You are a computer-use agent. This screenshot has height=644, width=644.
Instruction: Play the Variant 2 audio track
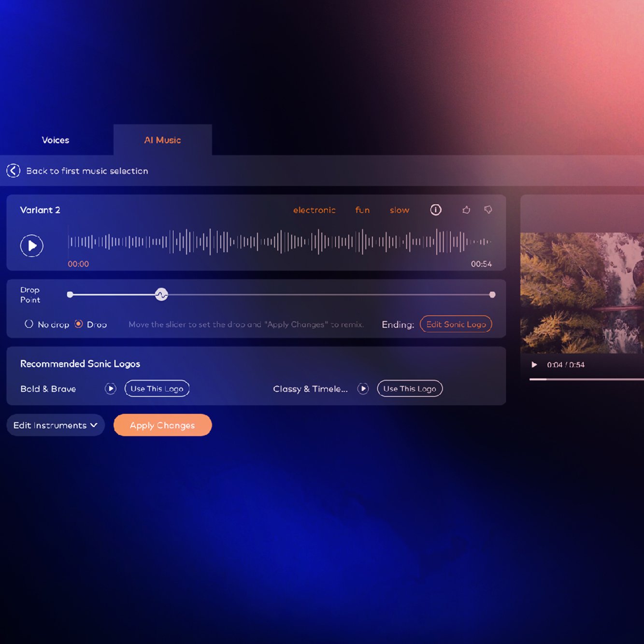tap(31, 245)
